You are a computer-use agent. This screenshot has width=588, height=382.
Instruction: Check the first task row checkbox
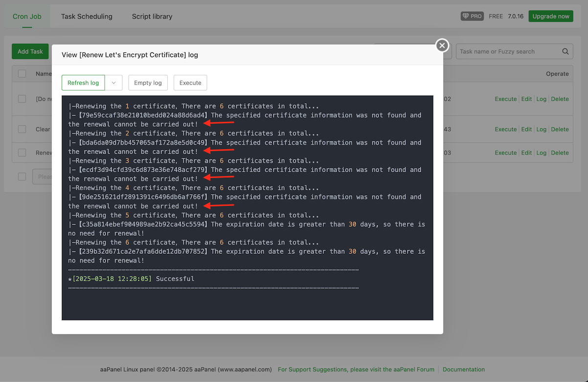[x=22, y=99]
